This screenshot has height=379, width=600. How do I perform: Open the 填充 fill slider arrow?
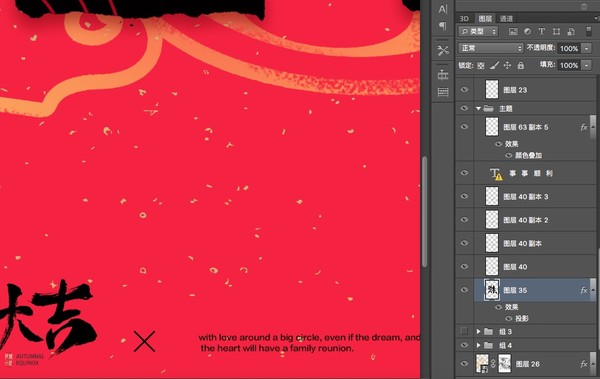coord(586,65)
